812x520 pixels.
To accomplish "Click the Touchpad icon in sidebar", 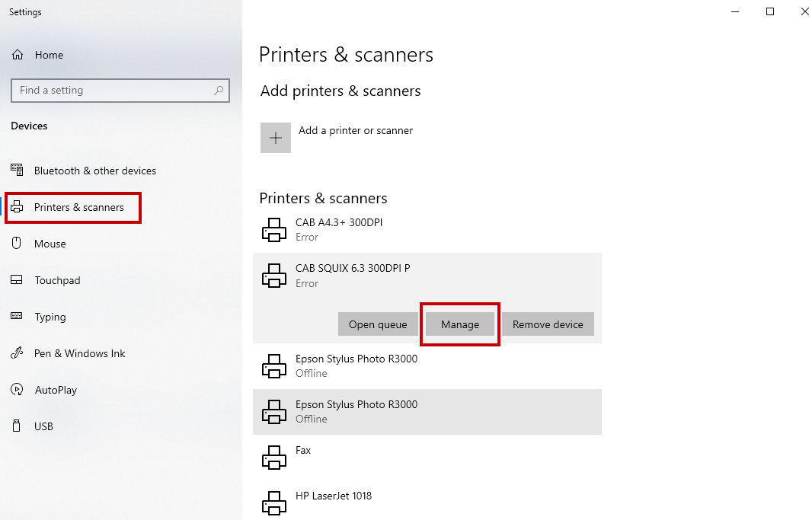I will [17, 280].
